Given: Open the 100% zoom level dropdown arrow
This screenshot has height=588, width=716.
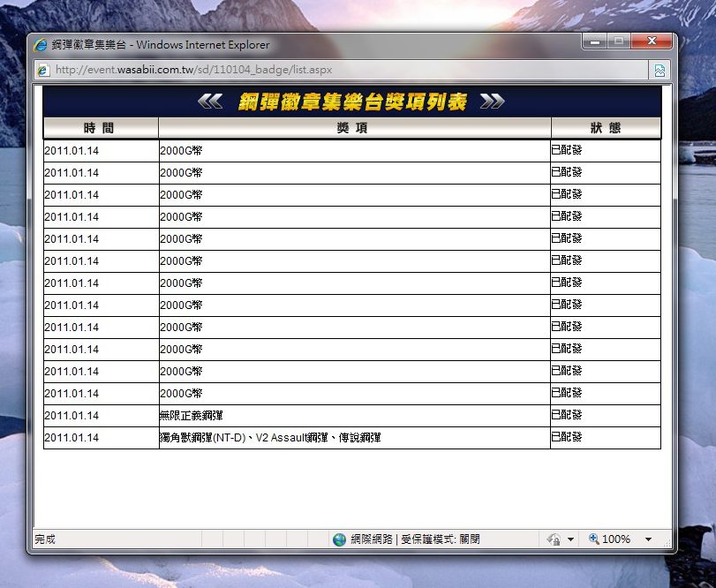Looking at the screenshot, I should (648, 539).
